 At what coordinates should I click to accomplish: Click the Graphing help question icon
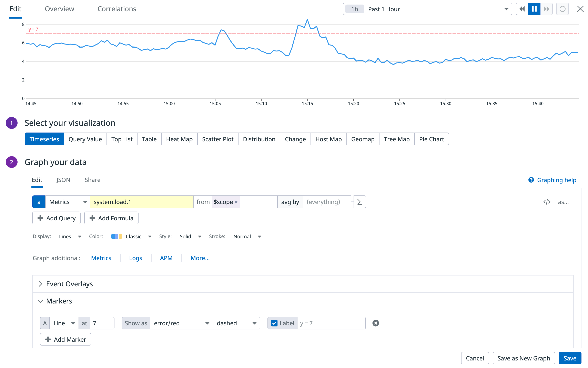point(531,180)
